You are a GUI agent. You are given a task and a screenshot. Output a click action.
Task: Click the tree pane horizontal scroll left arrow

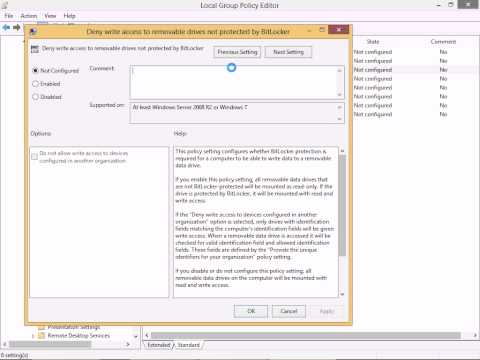pos(5,344)
